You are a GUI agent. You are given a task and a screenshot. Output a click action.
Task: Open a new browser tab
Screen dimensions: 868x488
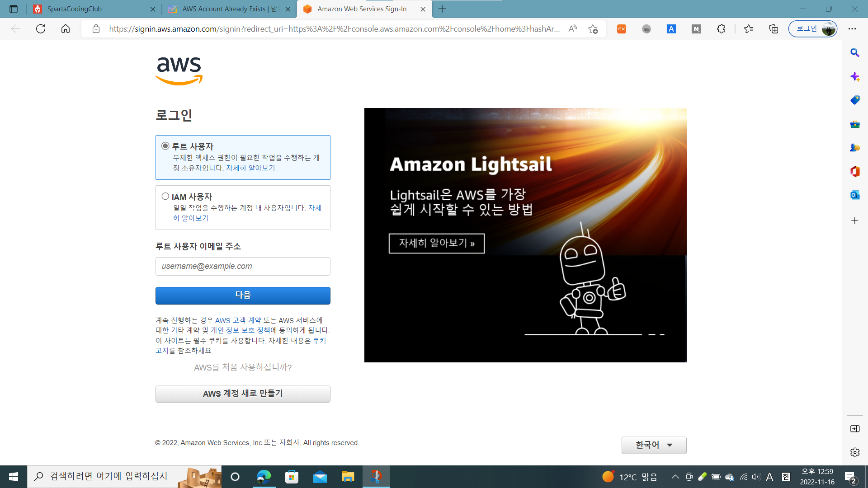tap(442, 9)
